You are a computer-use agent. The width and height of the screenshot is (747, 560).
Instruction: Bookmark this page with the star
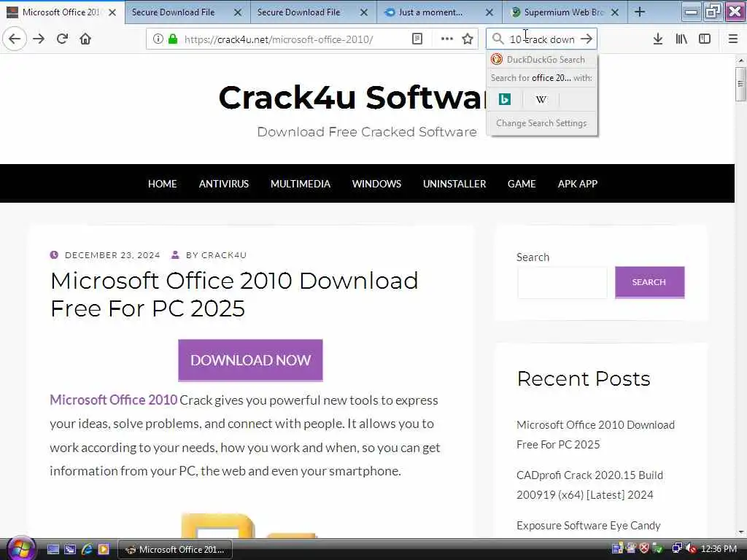468,39
